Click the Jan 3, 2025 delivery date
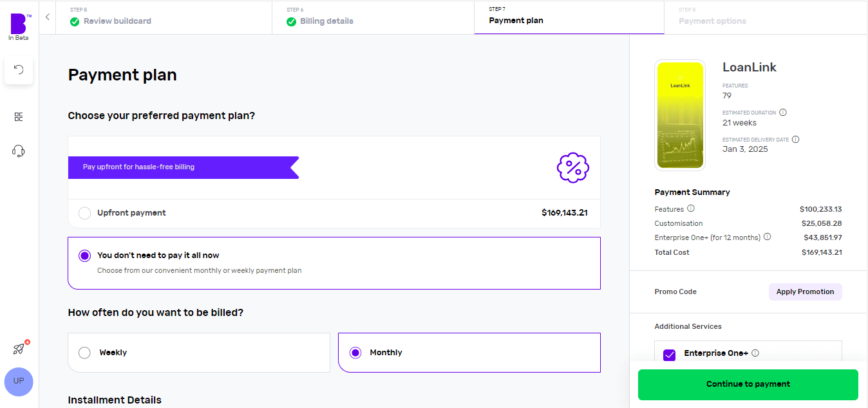 tap(745, 149)
